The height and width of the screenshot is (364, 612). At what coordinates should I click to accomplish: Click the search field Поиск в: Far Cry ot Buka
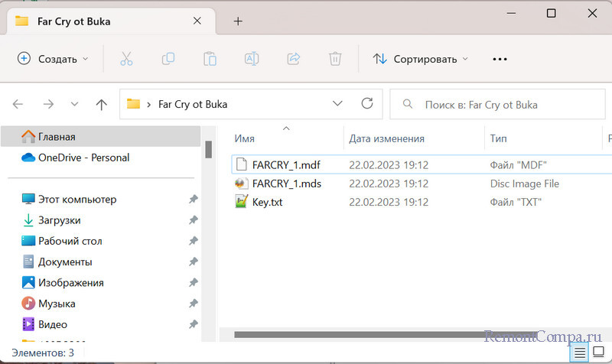(497, 104)
